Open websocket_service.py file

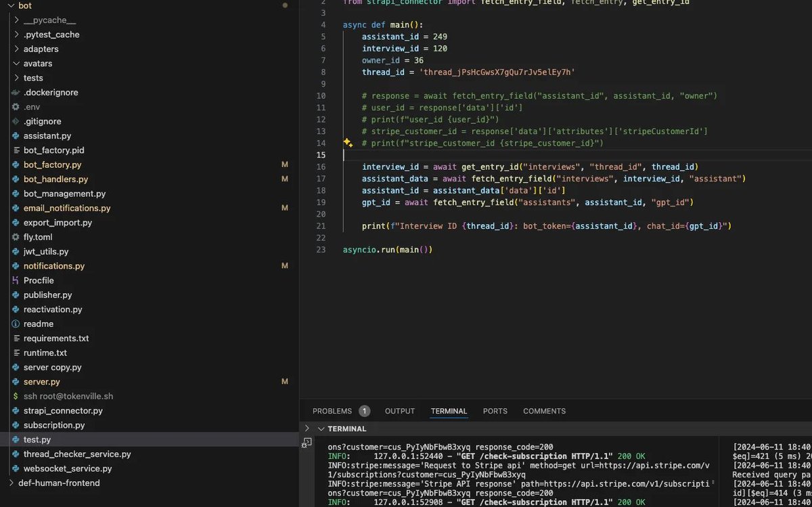pyautogui.click(x=68, y=468)
